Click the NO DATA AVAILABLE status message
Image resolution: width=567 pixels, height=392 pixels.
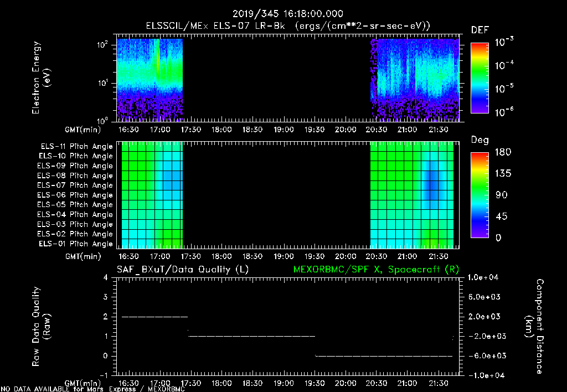tap(92, 389)
